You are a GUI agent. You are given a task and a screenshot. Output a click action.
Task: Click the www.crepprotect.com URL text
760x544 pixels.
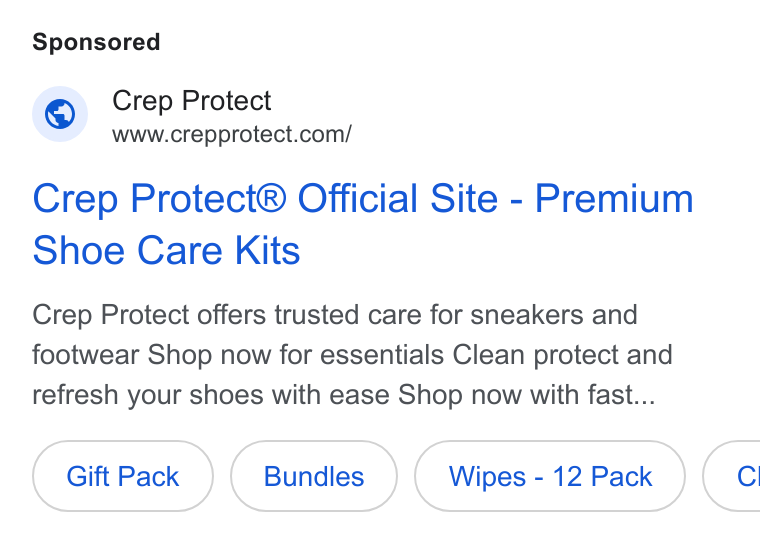coord(232,134)
